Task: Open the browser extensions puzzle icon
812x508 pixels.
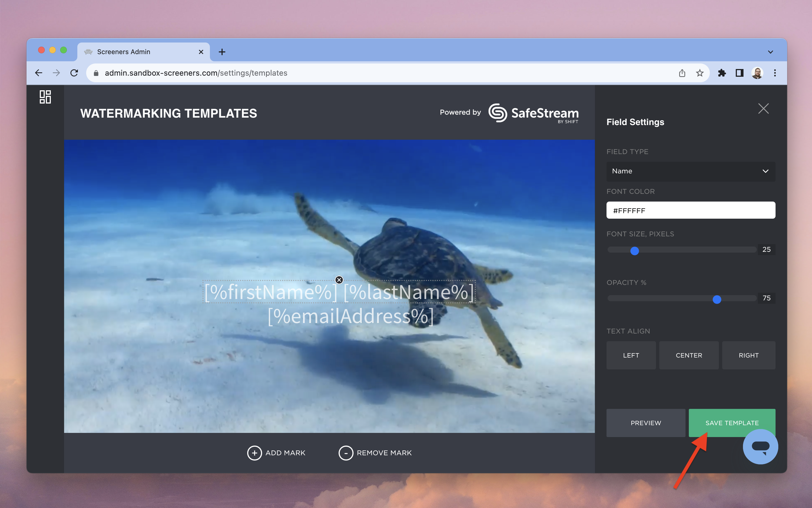Action: [722, 73]
